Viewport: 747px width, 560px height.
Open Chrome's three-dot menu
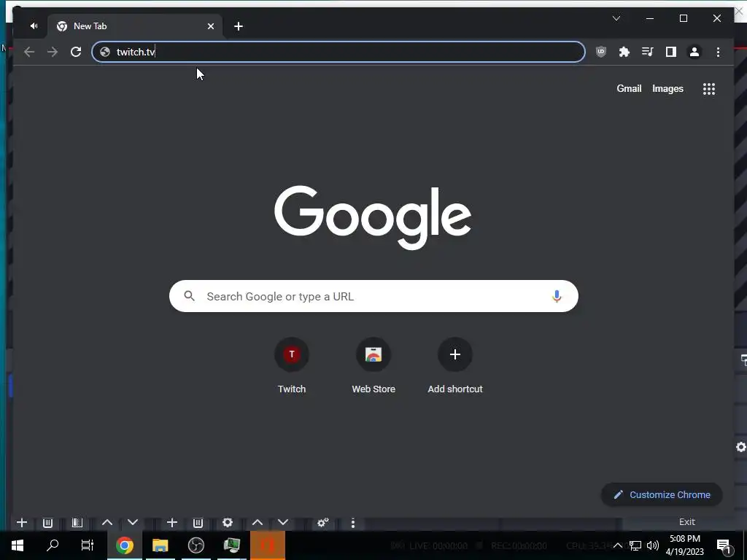[x=718, y=52]
